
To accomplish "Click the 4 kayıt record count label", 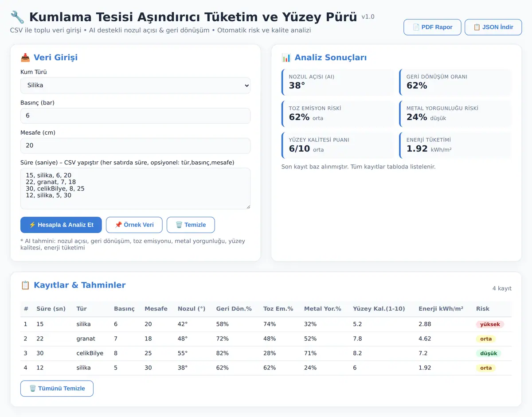I will [502, 288].
